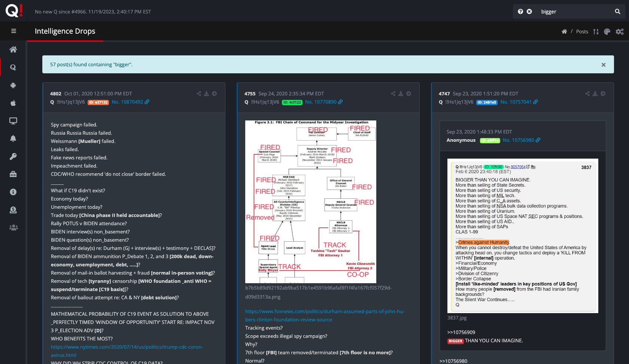The image size is (629, 364).
Task: Clear the search with X icon
Action: click(529, 12)
